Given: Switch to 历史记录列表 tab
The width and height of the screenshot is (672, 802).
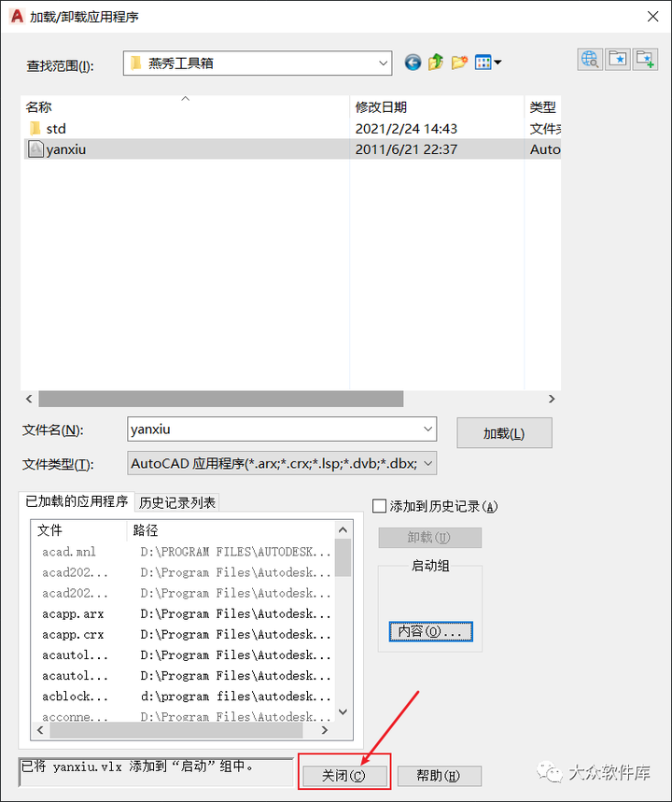Looking at the screenshot, I should (177, 502).
